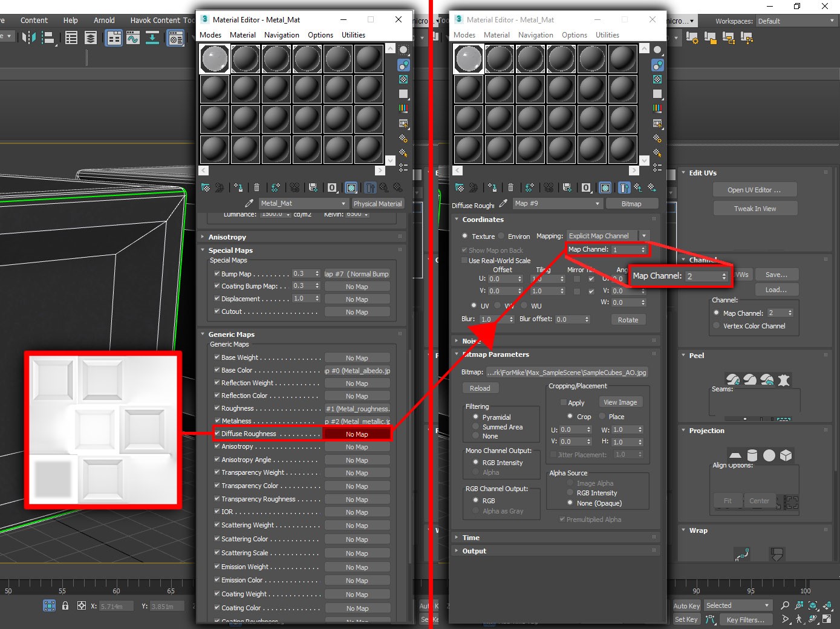Toggle Show Shaded Material in Viewport
The width and height of the screenshot is (840, 629).
tap(351, 187)
